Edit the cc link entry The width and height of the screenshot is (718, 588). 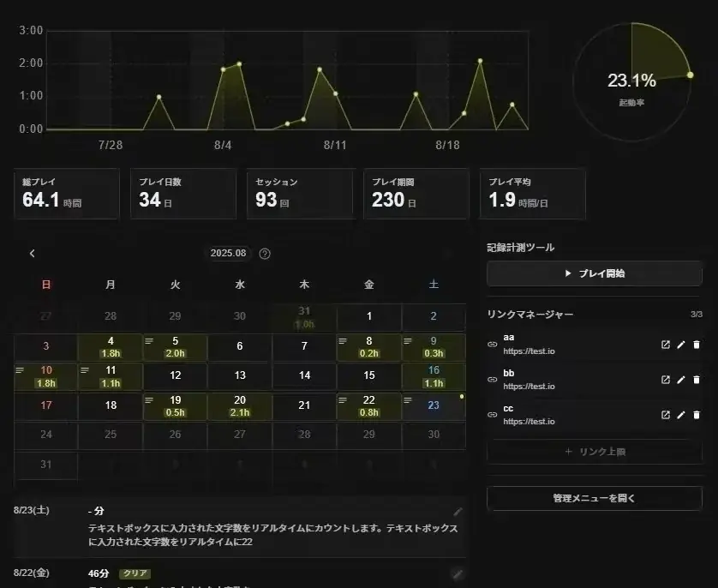[x=681, y=415]
